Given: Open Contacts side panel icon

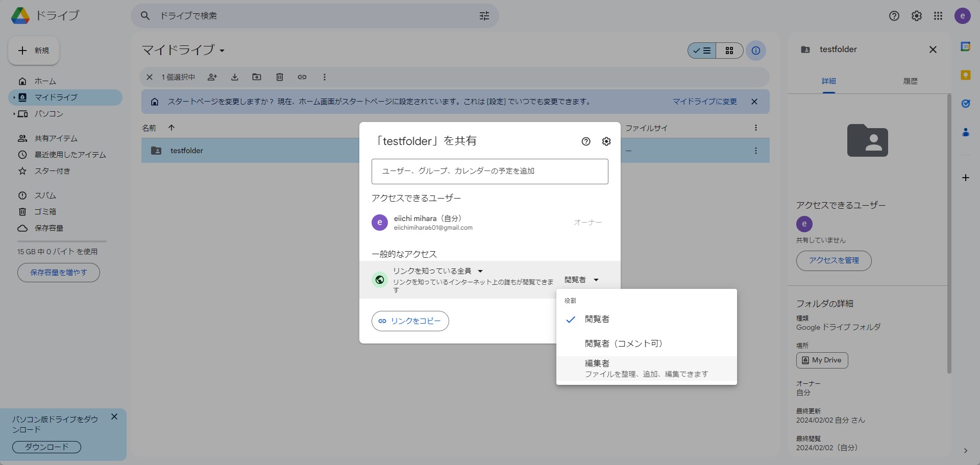Looking at the screenshot, I should [x=966, y=132].
